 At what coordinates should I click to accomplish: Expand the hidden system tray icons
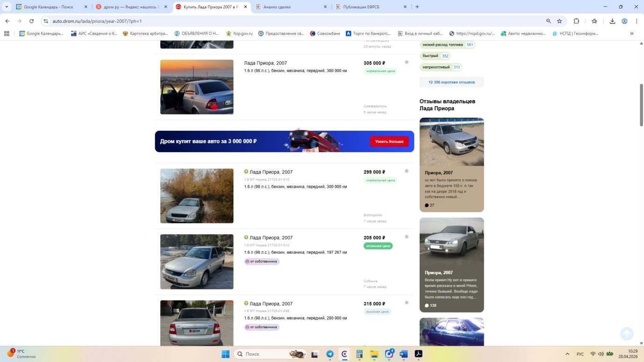567,354
